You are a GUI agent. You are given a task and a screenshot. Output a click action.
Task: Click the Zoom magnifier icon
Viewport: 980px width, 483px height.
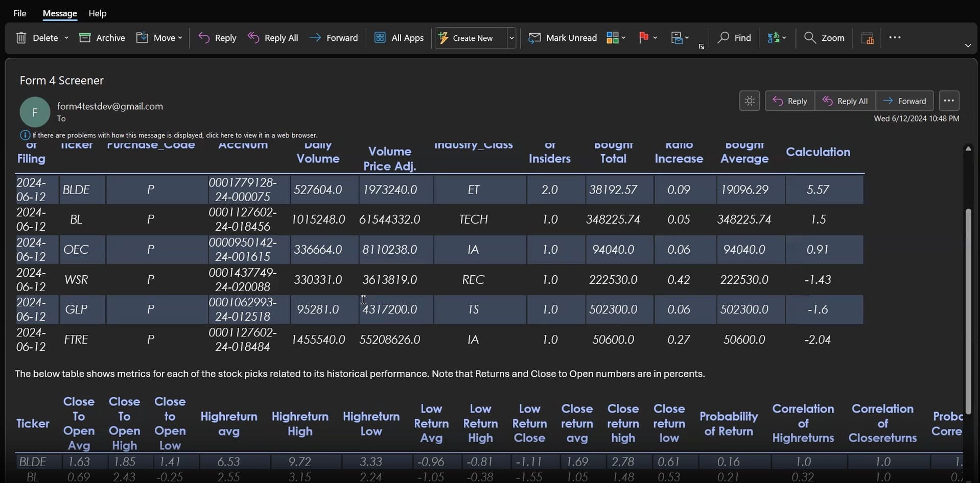point(810,38)
